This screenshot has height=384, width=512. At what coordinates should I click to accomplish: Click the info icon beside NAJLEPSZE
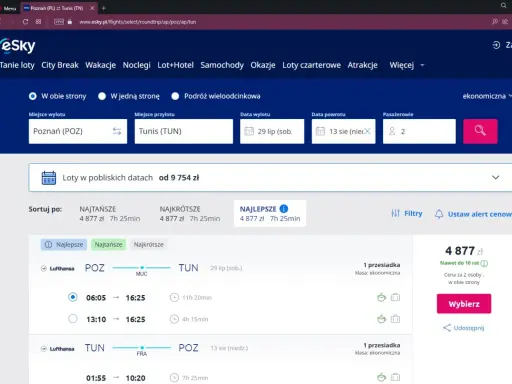coord(284,209)
